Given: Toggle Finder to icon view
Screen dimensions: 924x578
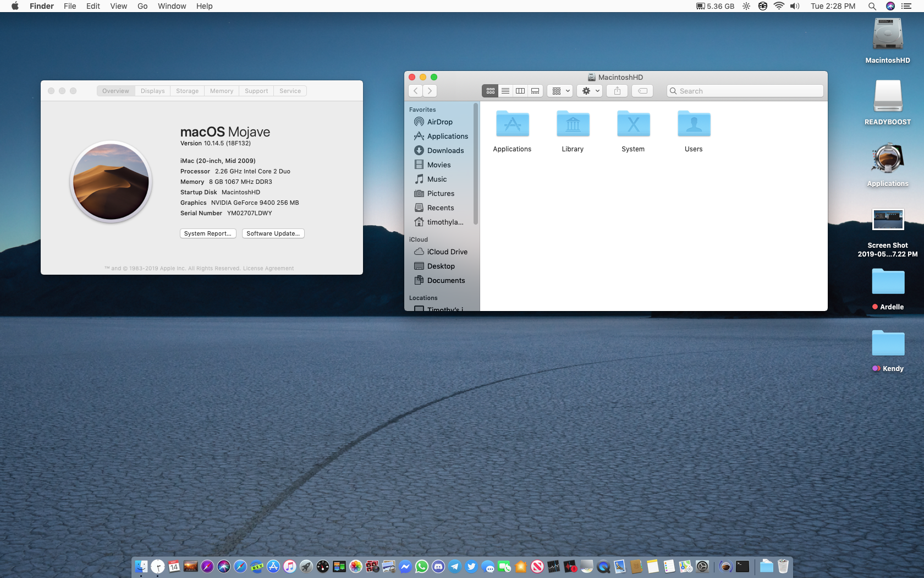Looking at the screenshot, I should click(x=490, y=91).
